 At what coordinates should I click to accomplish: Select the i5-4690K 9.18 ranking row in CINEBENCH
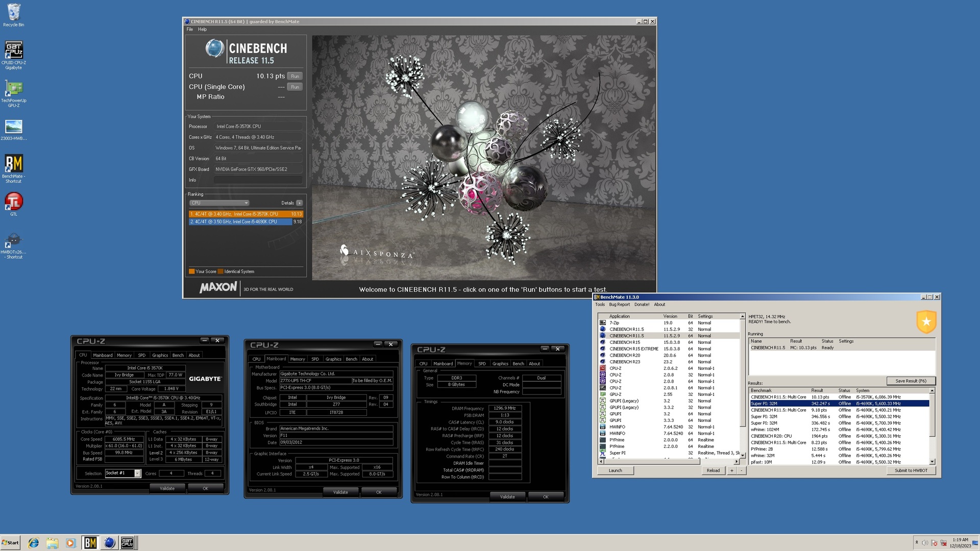[246, 222]
